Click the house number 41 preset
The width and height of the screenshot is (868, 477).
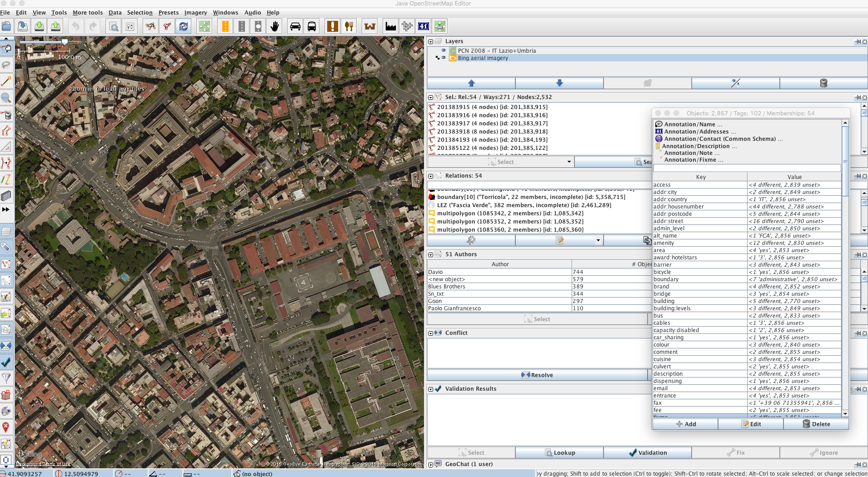point(424,26)
